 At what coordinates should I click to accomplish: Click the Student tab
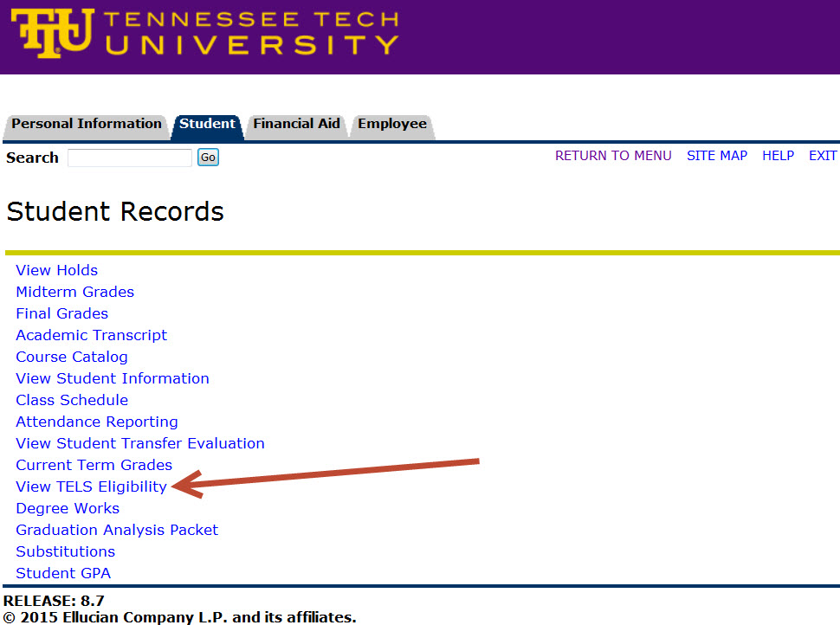[x=207, y=124]
